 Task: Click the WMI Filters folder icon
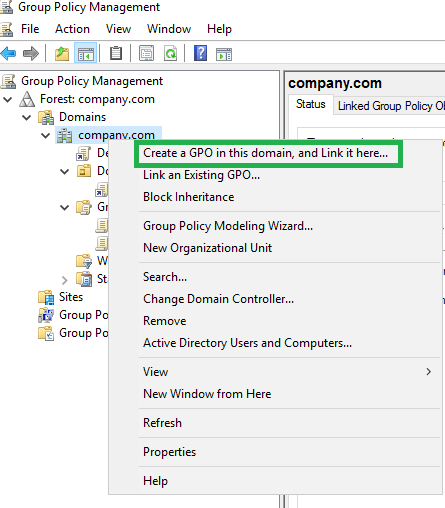(x=84, y=261)
